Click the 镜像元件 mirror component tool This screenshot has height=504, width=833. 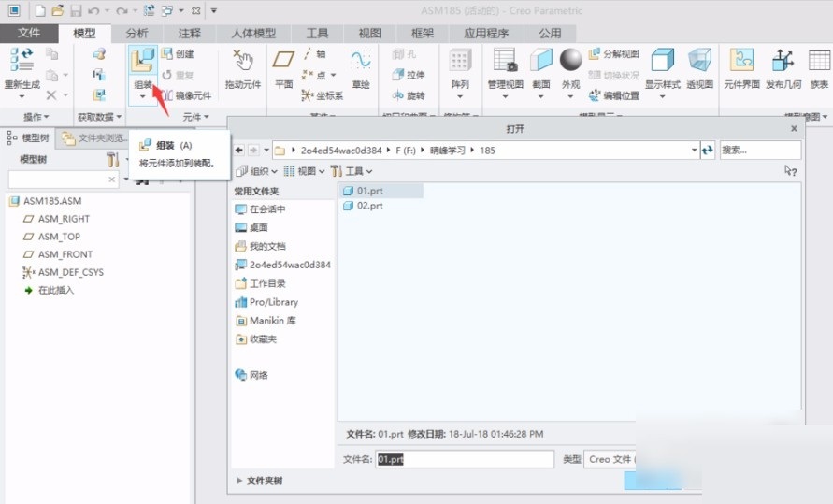coord(186,95)
